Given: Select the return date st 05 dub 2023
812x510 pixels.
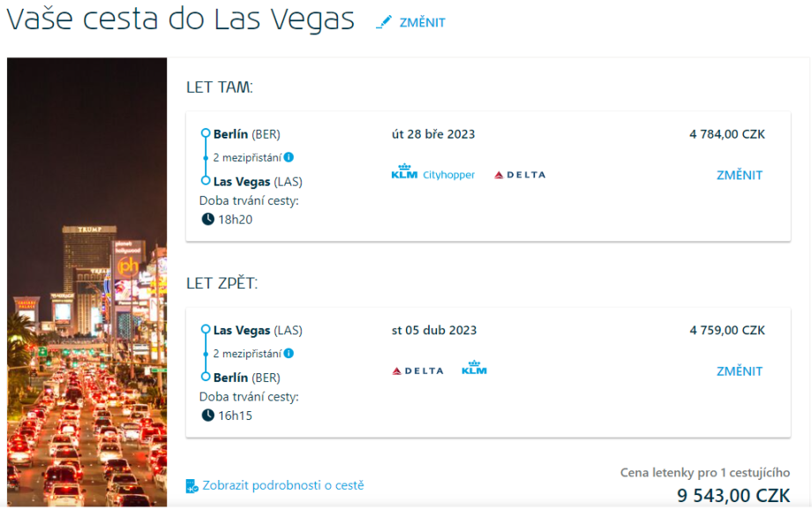Looking at the screenshot, I should coord(434,330).
